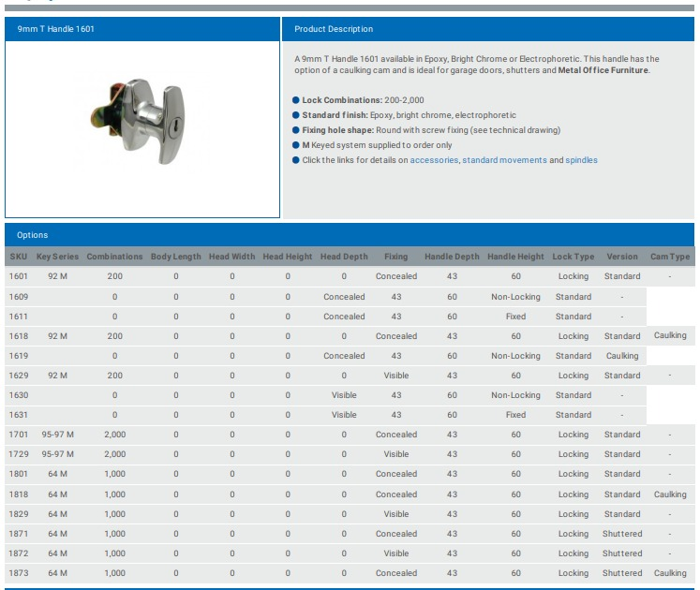Click the 'Cam Type' column header

tap(669, 257)
